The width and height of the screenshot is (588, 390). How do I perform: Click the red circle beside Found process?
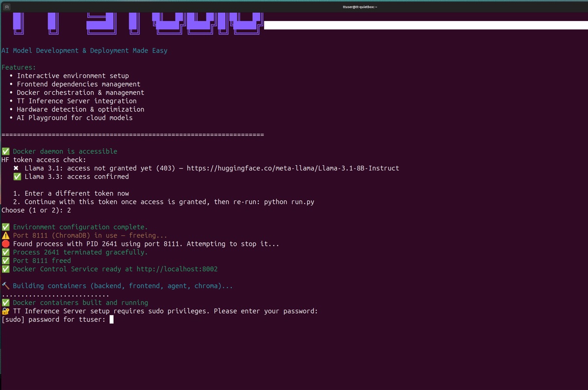tap(5, 244)
